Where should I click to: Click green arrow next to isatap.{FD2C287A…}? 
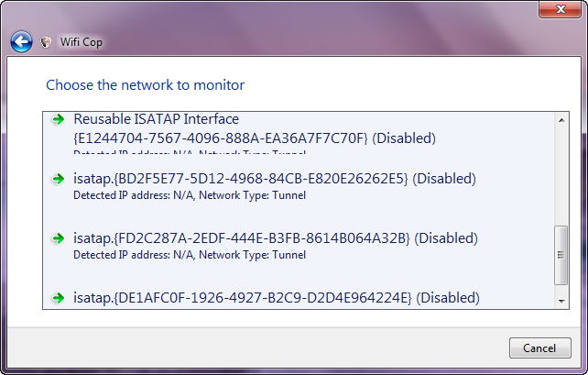point(58,238)
